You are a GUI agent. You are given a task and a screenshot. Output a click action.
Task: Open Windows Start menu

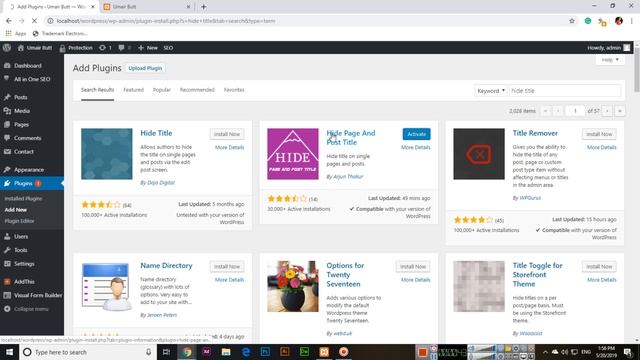tap(9, 352)
